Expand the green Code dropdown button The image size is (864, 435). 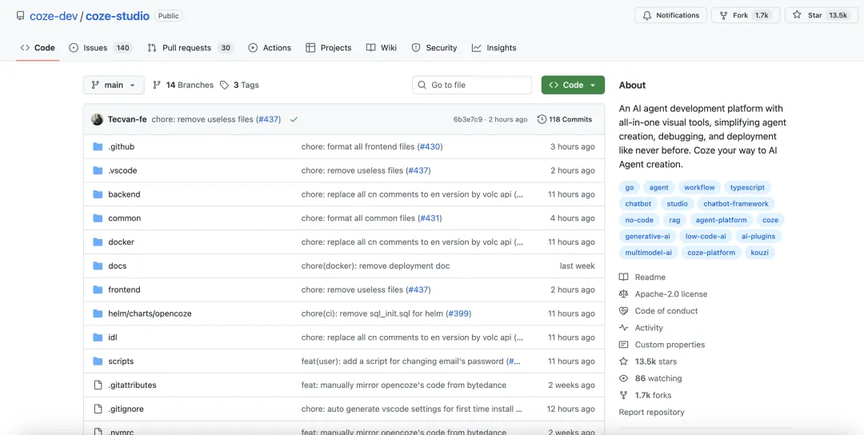(x=573, y=85)
